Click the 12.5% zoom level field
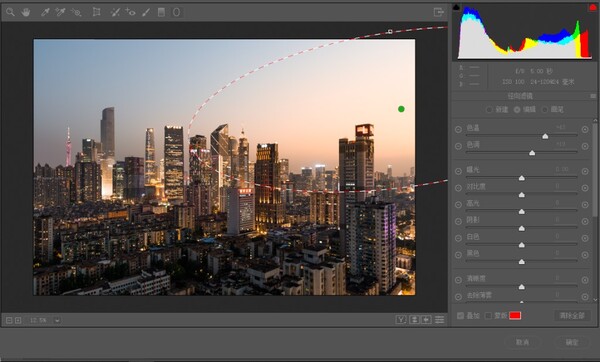Viewport: 600px width, 362px height. [39, 320]
